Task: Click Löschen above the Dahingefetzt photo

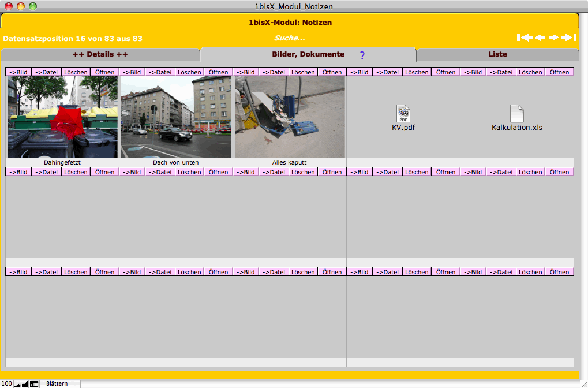Action: pos(76,72)
